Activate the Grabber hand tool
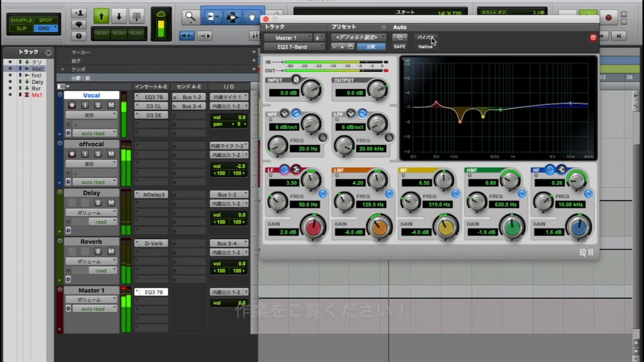This screenshot has width=644, height=362. tap(252, 17)
